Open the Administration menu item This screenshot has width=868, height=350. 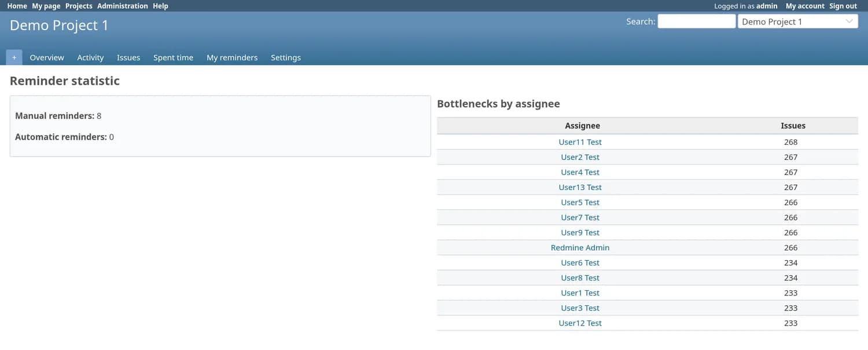point(123,6)
